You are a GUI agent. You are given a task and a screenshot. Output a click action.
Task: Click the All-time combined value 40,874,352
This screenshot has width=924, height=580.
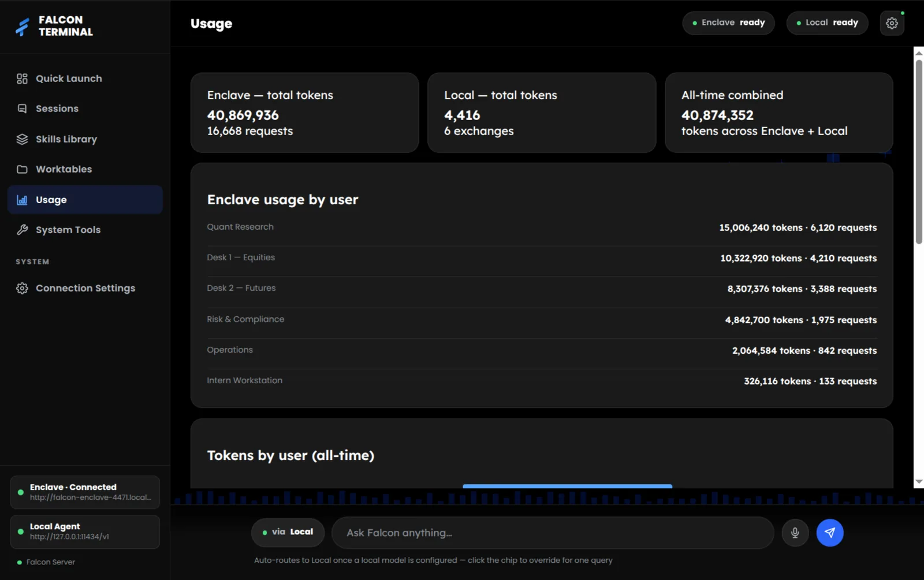point(717,115)
